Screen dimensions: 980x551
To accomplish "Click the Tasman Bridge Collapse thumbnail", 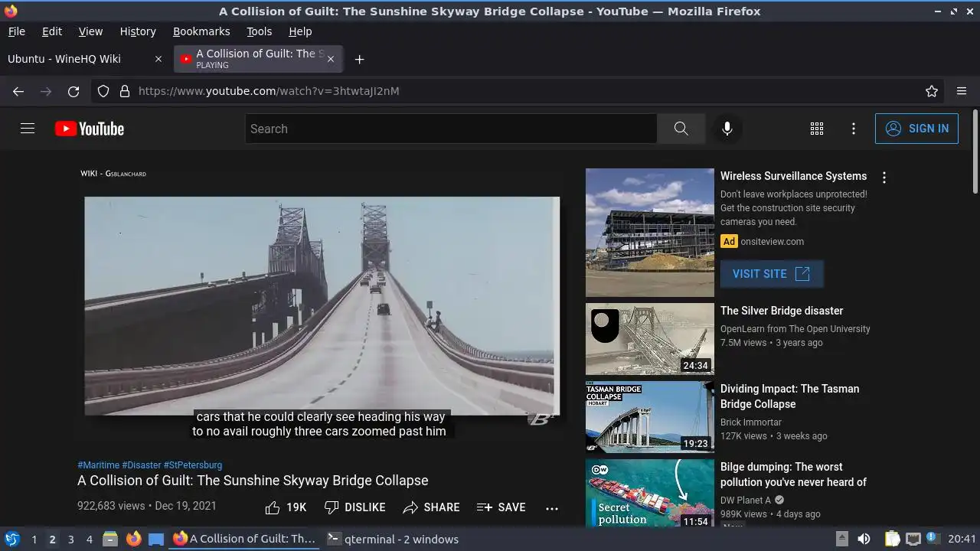I will coord(650,417).
